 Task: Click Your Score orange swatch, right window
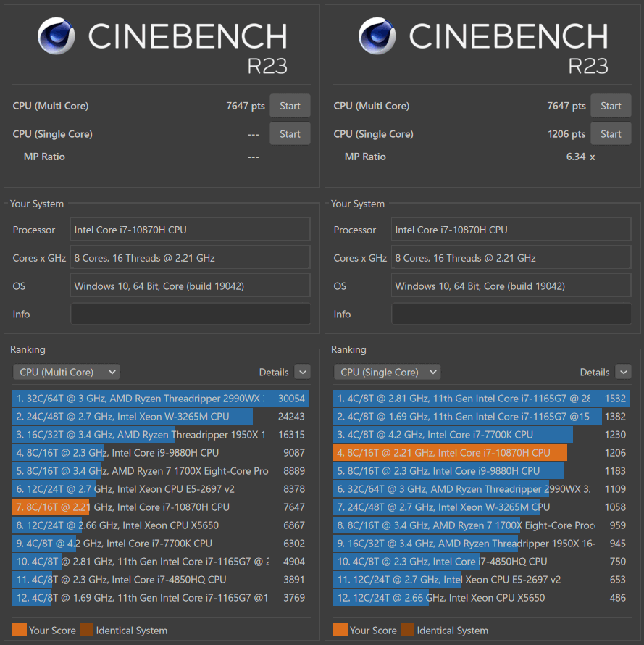coord(340,630)
